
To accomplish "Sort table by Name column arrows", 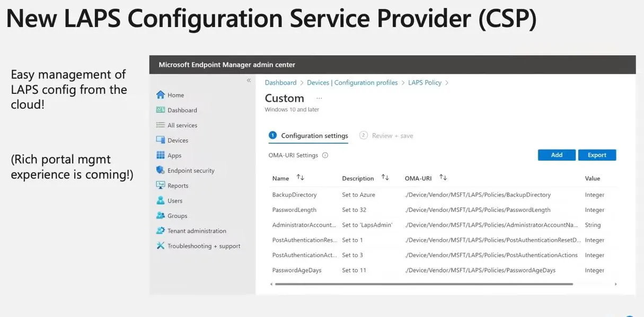I will point(301,178).
